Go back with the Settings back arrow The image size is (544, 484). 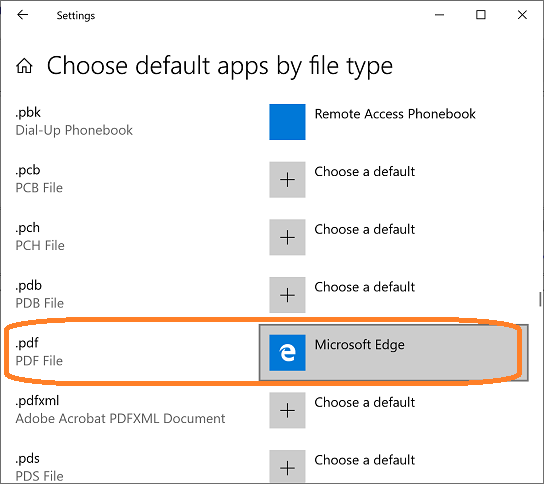click(23, 15)
